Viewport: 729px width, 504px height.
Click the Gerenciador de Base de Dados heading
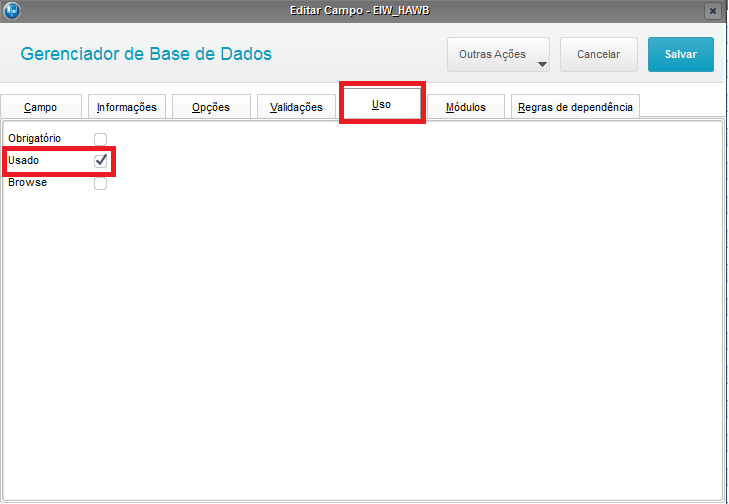click(x=146, y=54)
